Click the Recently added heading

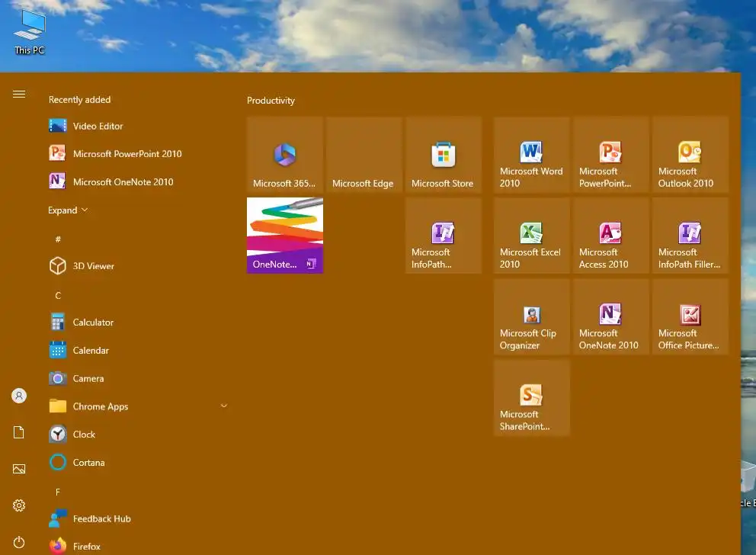click(79, 99)
